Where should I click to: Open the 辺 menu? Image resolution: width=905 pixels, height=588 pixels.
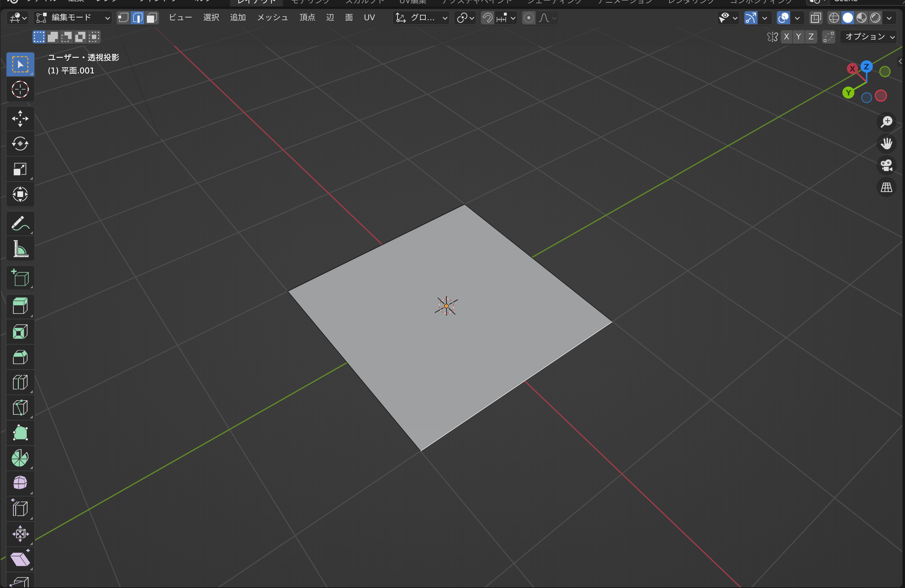coord(330,17)
